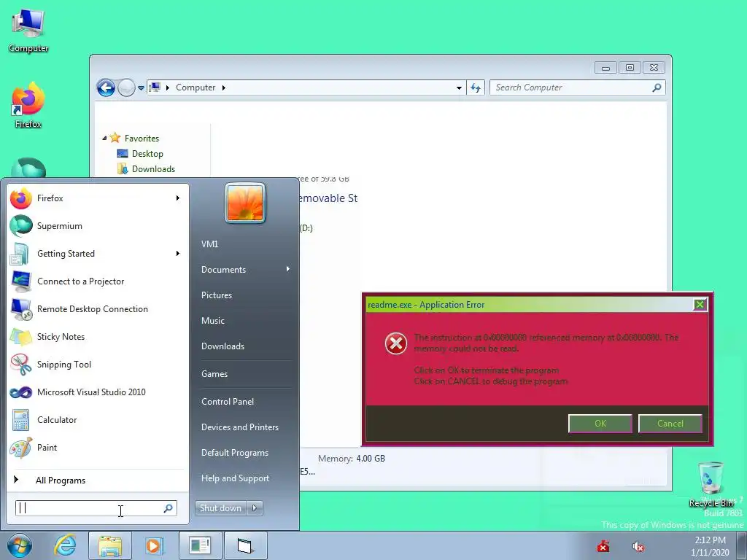Open Music from the Start menu
Image resolution: width=747 pixels, height=560 pixels.
click(x=213, y=321)
